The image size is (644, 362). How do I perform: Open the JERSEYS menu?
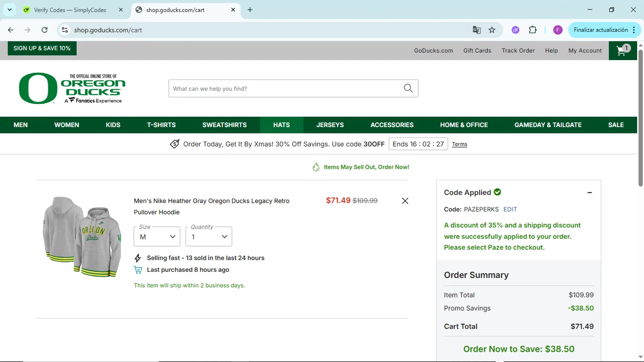click(330, 125)
